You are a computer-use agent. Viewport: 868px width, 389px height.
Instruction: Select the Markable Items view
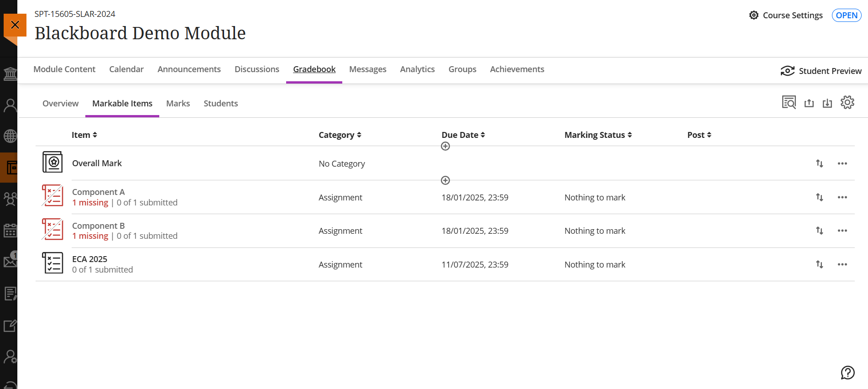122,103
